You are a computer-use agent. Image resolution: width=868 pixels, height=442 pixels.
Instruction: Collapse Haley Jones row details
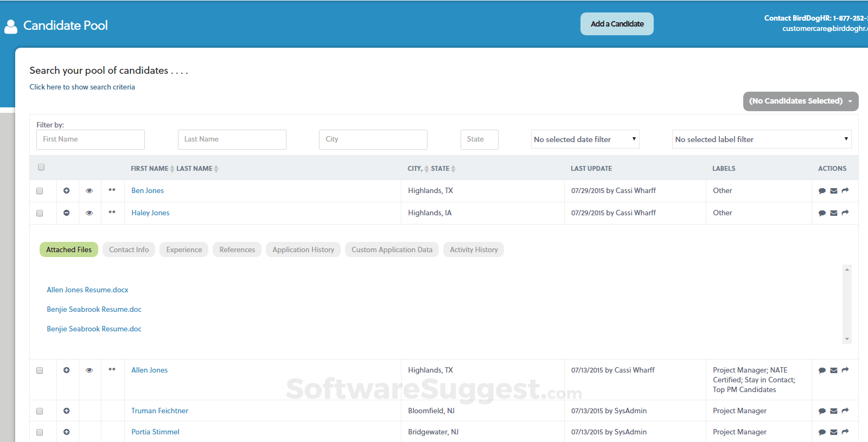click(67, 213)
